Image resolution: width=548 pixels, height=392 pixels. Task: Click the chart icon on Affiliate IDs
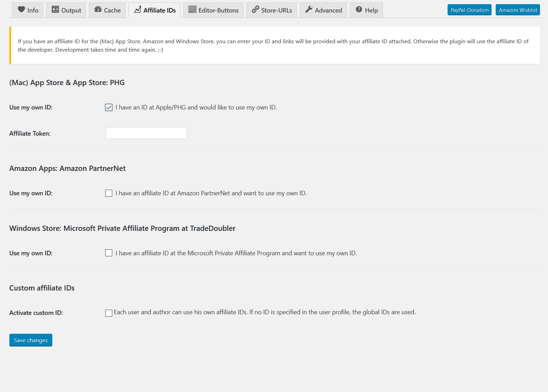(138, 10)
